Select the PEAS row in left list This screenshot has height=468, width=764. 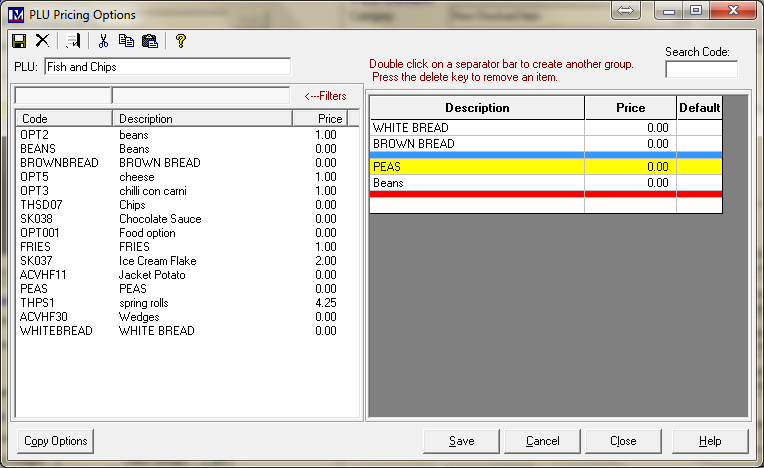pos(187,289)
